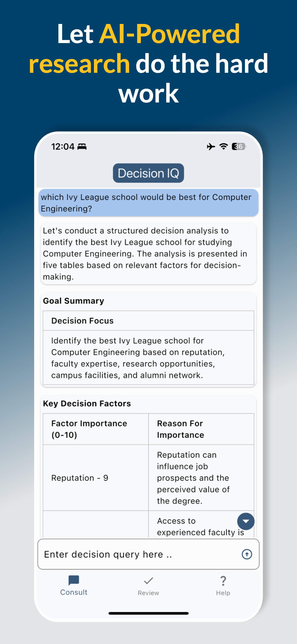
Task: Tap the Review checkmark icon
Action: click(148, 580)
